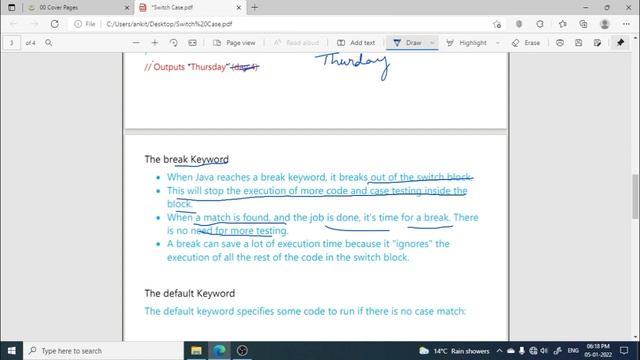Open the Favorites list

562,24
